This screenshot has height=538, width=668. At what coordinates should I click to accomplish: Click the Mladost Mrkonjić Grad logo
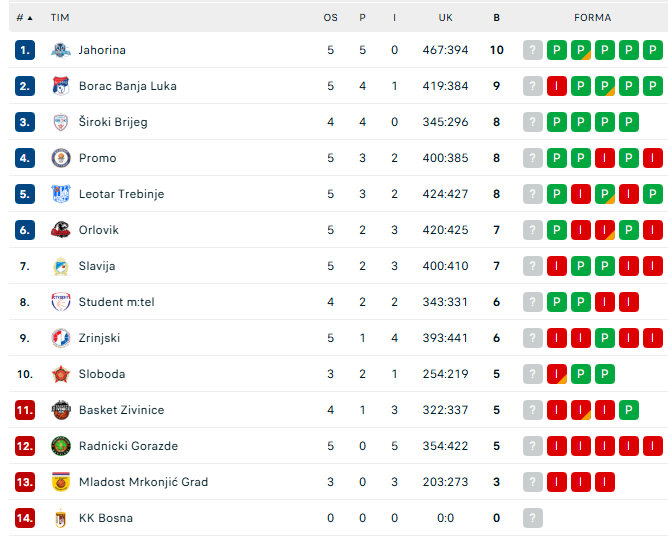(x=60, y=482)
